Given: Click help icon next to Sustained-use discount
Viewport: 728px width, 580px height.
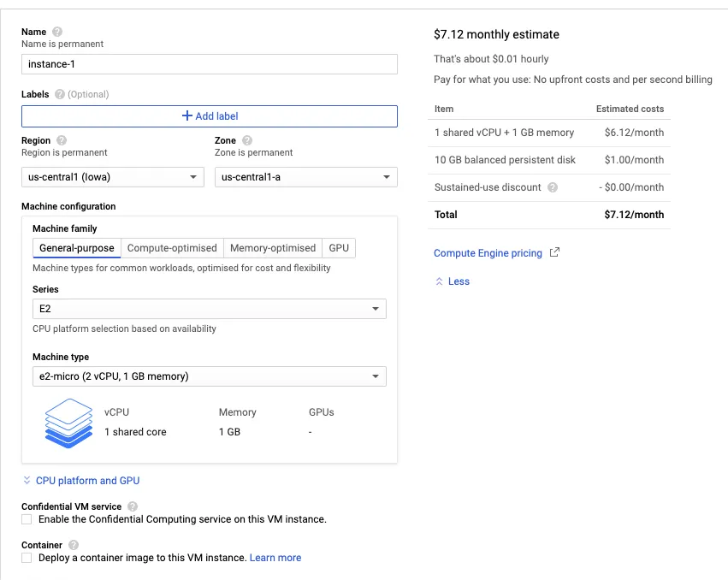Looking at the screenshot, I should [553, 187].
